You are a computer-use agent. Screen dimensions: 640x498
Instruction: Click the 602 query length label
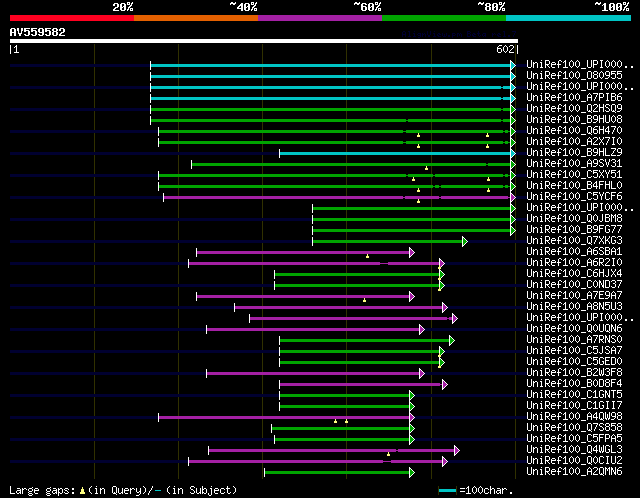coord(505,49)
